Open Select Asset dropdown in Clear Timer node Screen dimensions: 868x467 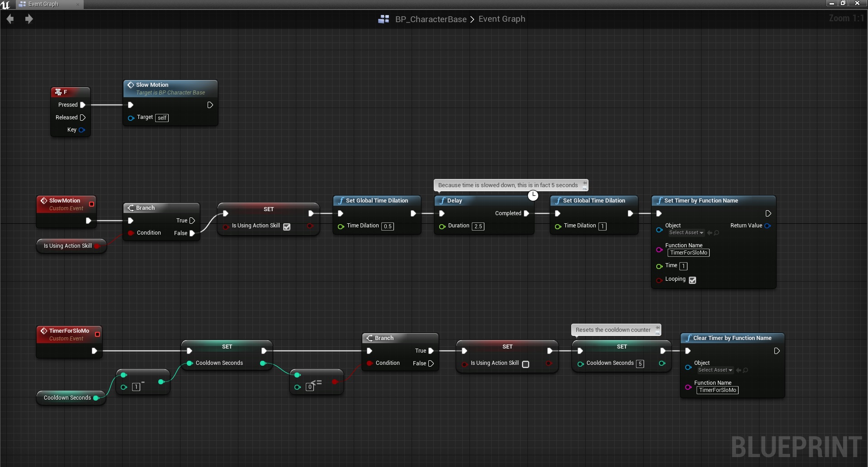pos(715,370)
